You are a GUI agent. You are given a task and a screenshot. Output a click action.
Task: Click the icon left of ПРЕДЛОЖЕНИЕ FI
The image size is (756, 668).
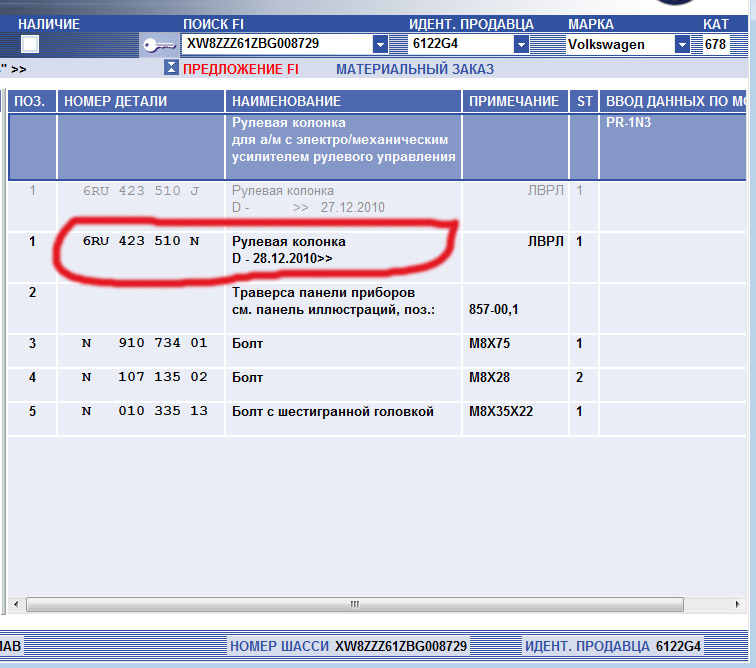pos(171,69)
